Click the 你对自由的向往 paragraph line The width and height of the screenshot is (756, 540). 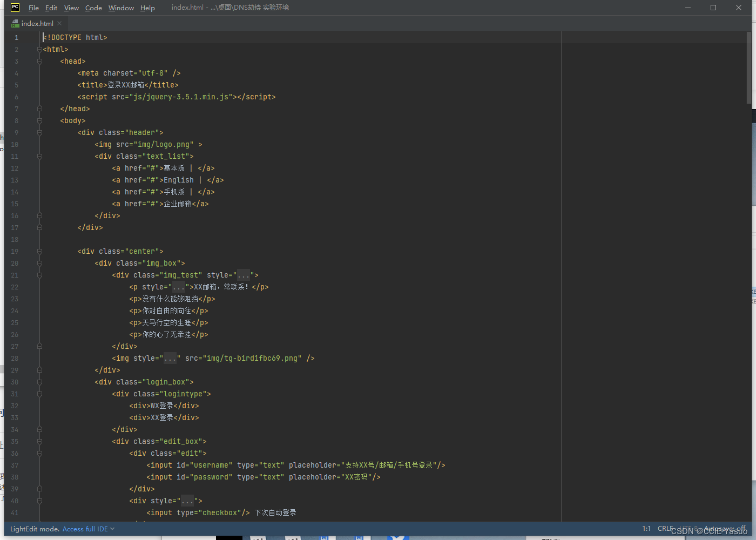[168, 310]
